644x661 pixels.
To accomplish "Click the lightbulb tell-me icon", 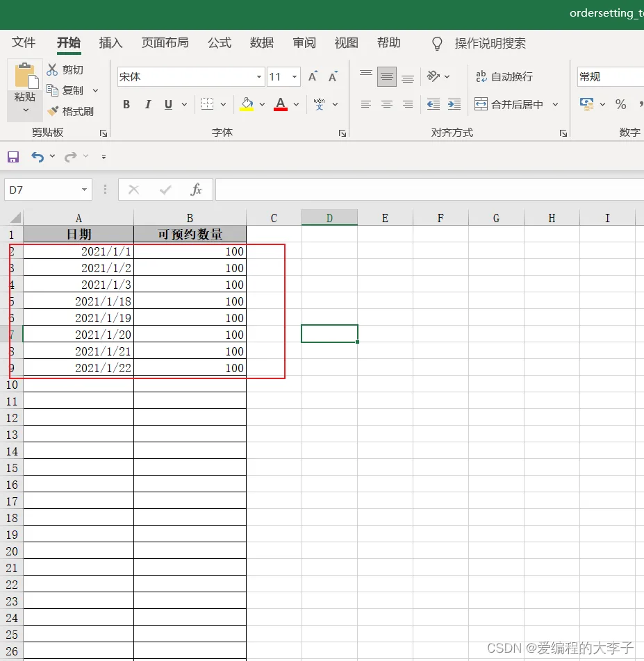I will pos(438,44).
